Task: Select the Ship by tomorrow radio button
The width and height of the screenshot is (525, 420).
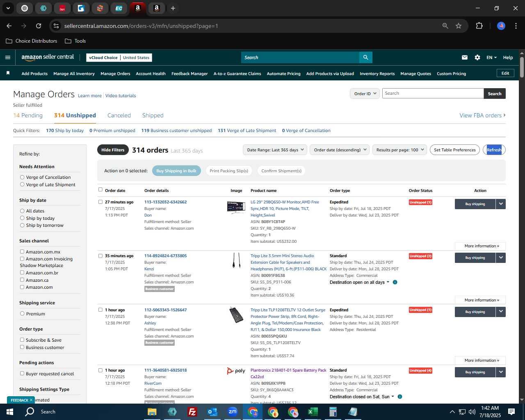Action: 22,225
